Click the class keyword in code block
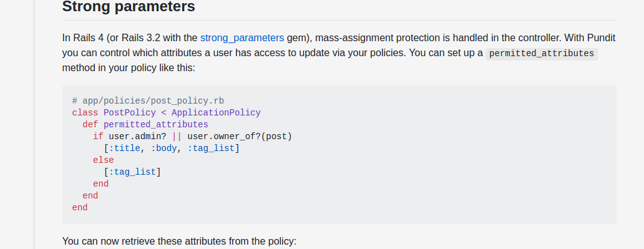 tap(85, 113)
